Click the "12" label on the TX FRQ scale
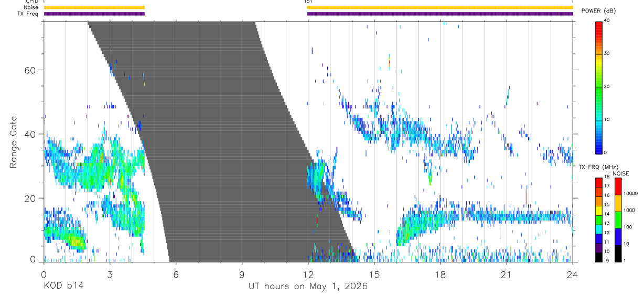Viewport: 644px width, 297px height. (608, 233)
